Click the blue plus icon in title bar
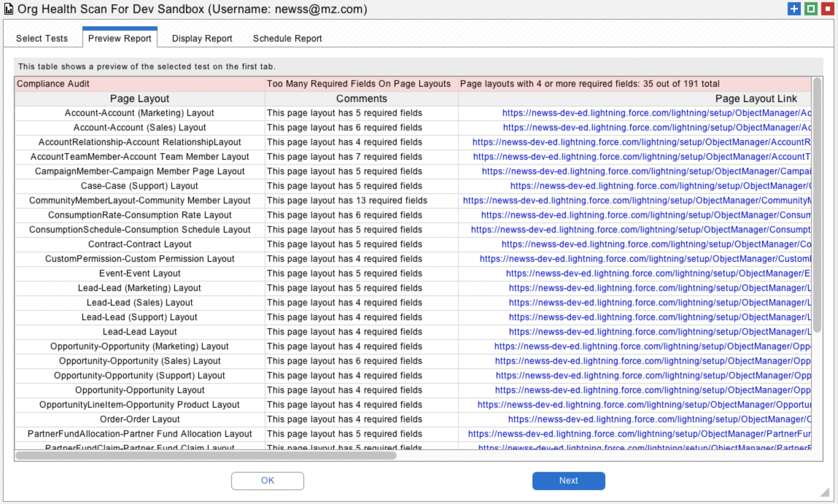 (794, 9)
